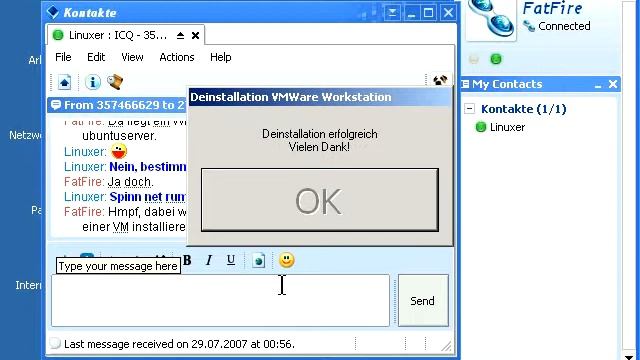Toggle bold text formatting
Screen dimensions: 640x360
(187, 260)
